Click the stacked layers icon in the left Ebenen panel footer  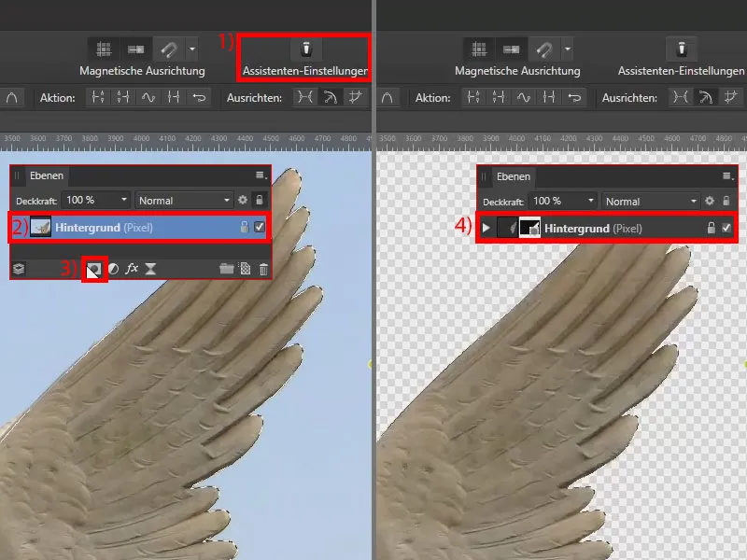(19, 269)
